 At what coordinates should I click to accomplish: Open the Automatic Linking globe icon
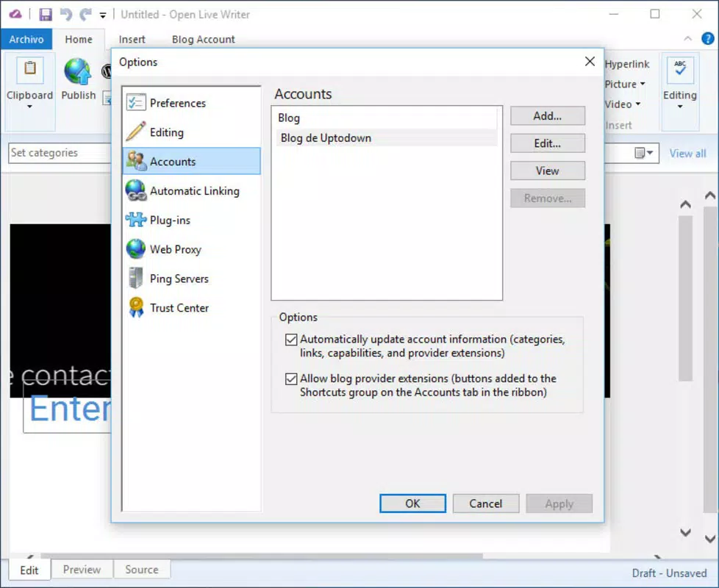point(136,190)
